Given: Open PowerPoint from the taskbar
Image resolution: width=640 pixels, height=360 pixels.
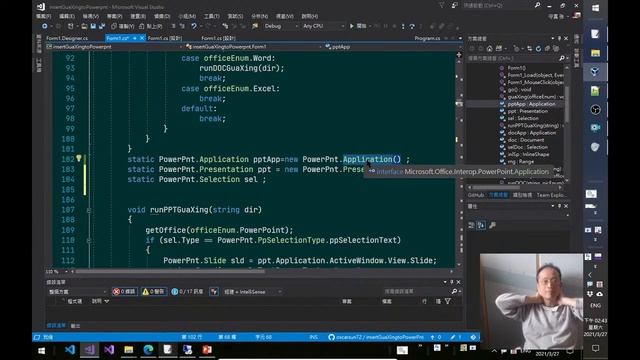Looking at the screenshot, I should coord(207,350).
